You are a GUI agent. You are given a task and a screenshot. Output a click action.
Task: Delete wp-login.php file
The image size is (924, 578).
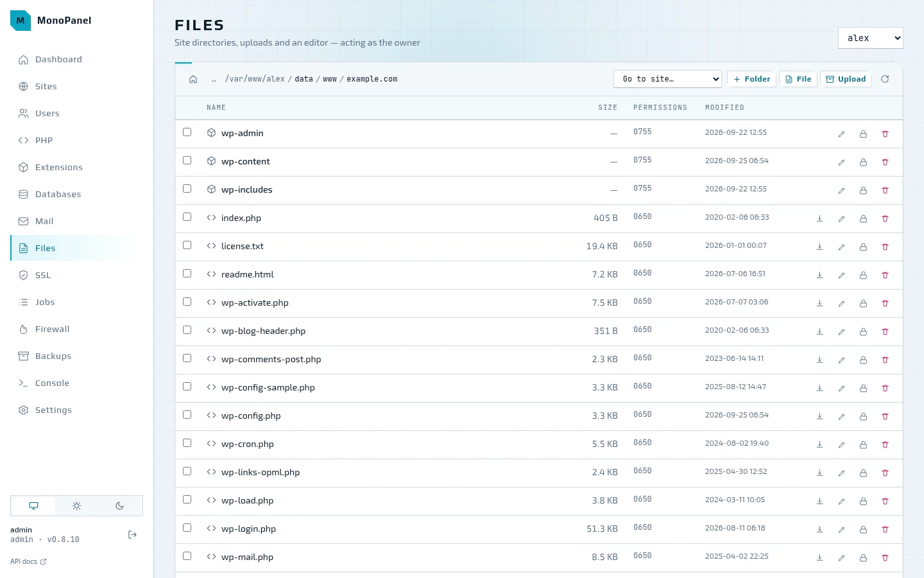pyautogui.click(x=885, y=530)
